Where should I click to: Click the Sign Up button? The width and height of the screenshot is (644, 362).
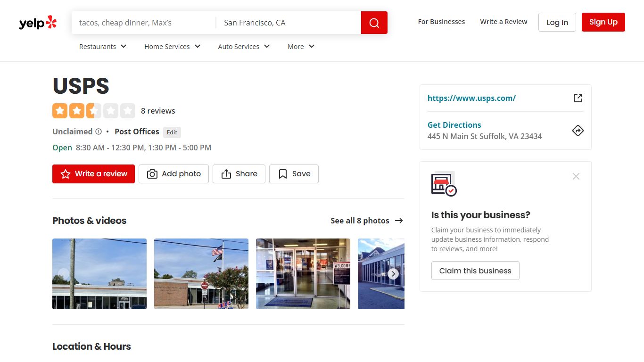coord(603,22)
